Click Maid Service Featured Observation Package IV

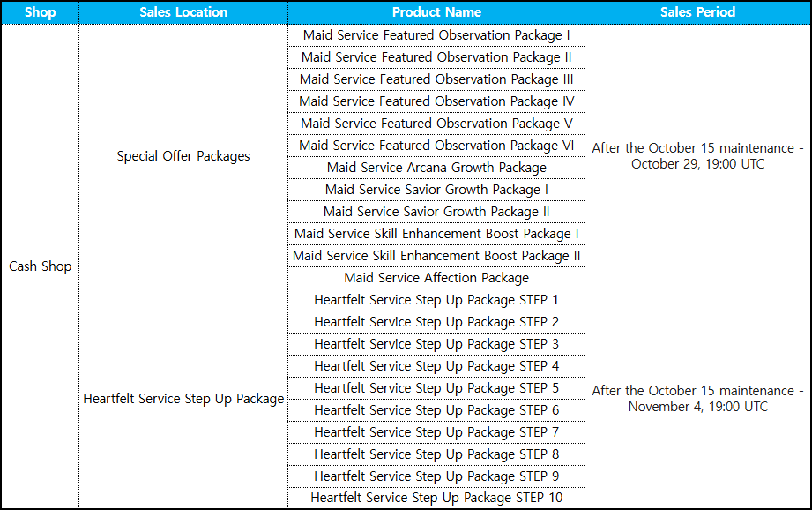[436, 101]
